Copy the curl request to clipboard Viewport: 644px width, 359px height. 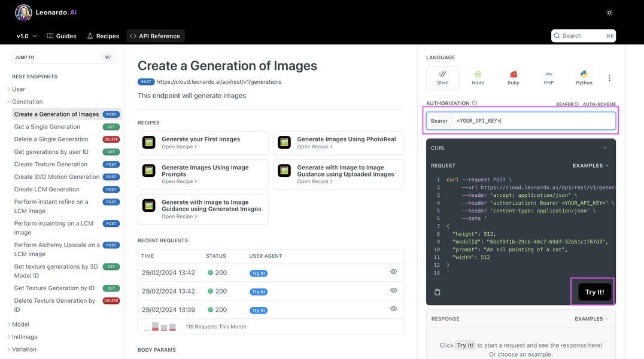tap(438, 292)
